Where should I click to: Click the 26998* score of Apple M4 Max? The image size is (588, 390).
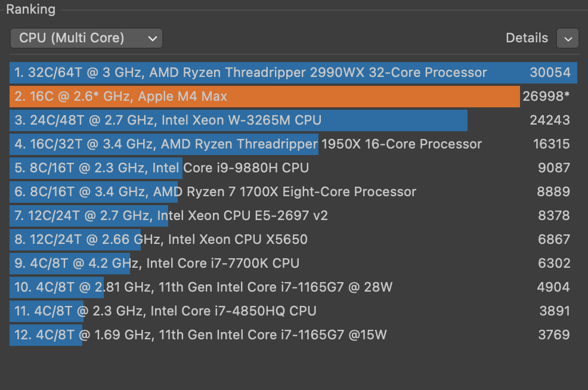coord(546,97)
